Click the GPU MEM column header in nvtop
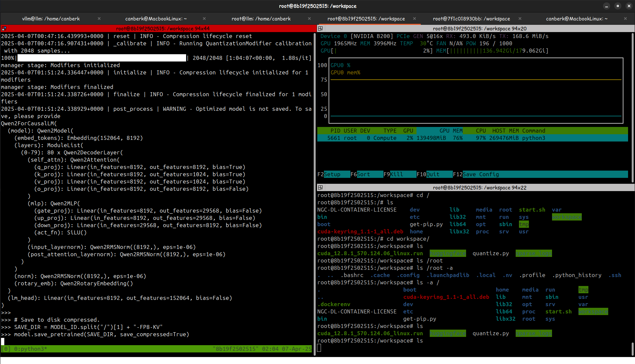This screenshot has height=364, width=635. coord(451,131)
